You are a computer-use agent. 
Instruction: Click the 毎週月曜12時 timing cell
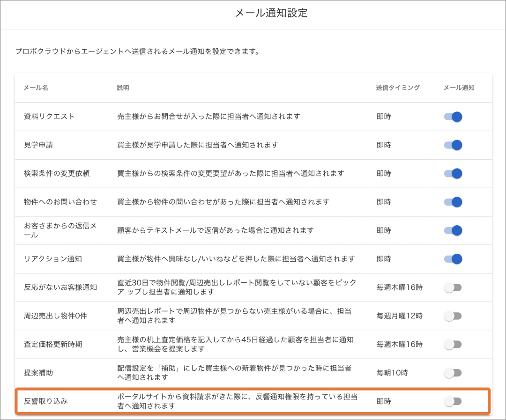(x=400, y=316)
